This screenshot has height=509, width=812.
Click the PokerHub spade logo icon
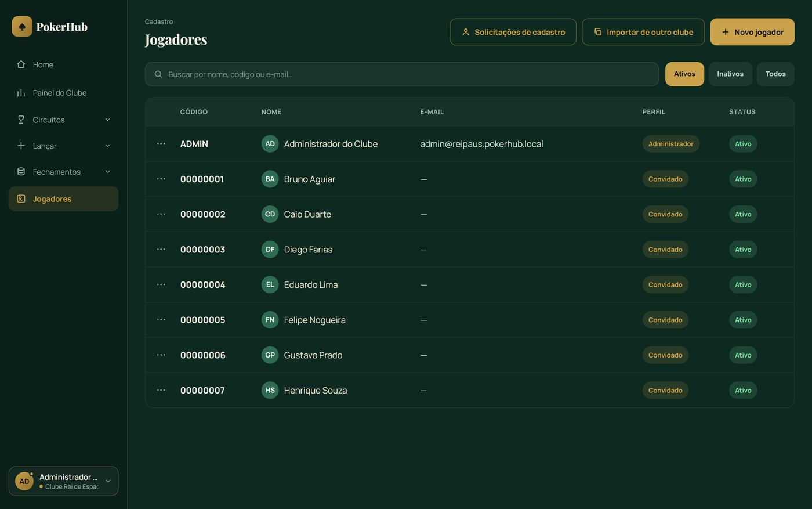tap(22, 27)
